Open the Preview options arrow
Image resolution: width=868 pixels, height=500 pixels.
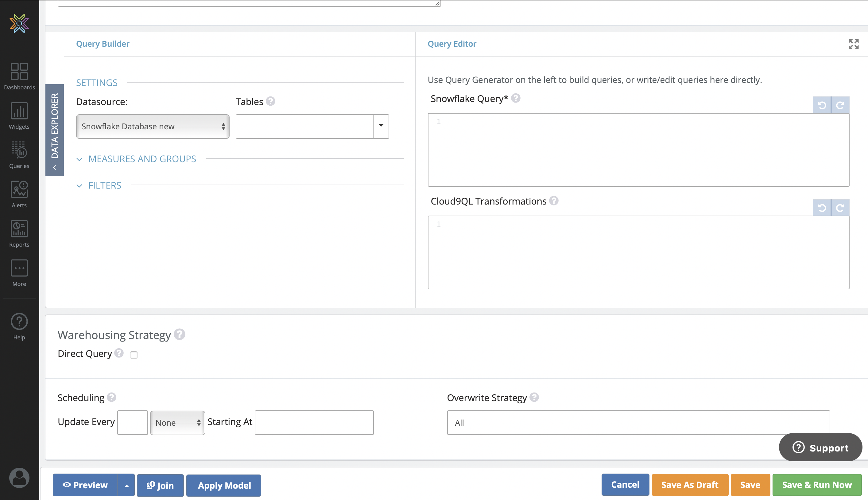(126, 485)
